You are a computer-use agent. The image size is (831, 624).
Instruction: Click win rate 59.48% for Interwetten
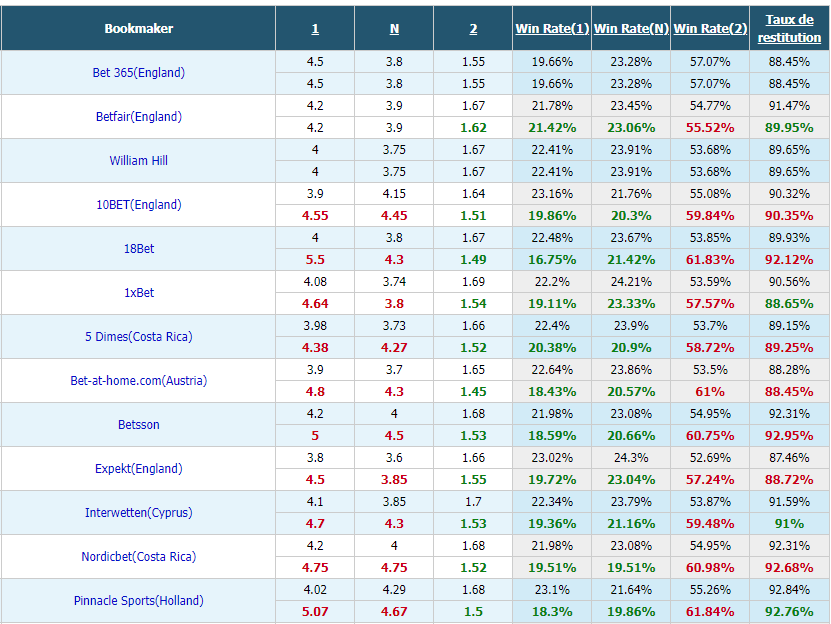coord(710,524)
